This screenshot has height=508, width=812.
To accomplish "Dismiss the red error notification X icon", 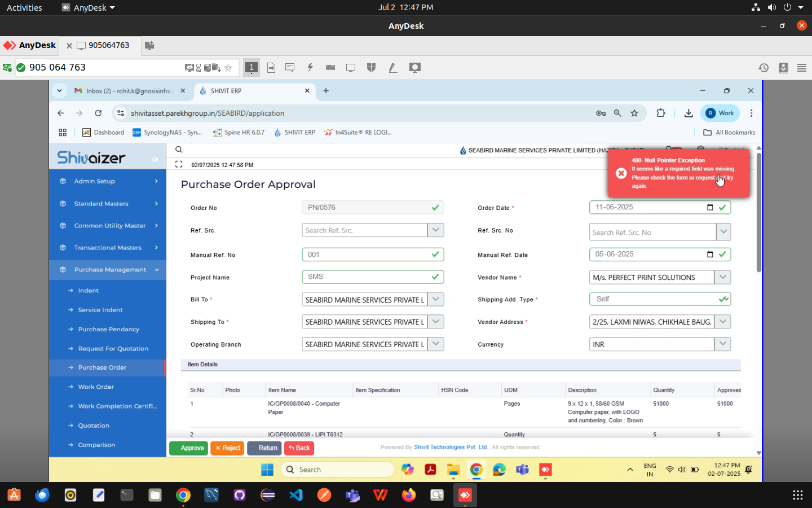I will point(621,173).
